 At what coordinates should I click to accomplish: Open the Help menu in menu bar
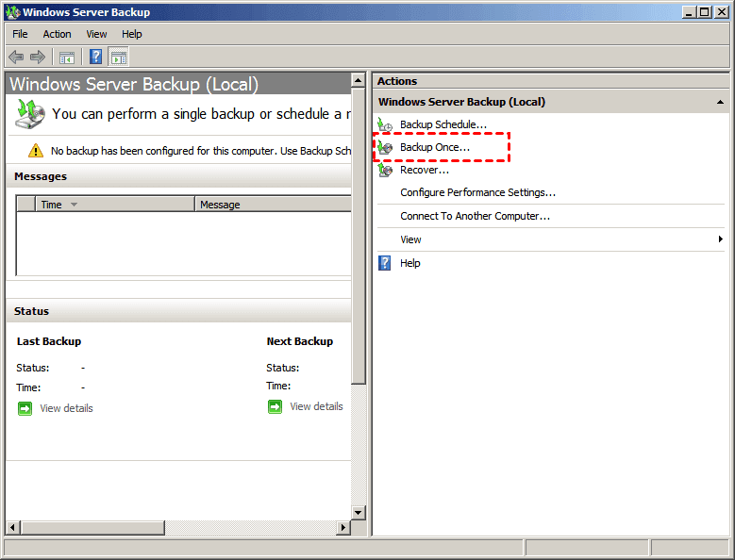point(132,34)
